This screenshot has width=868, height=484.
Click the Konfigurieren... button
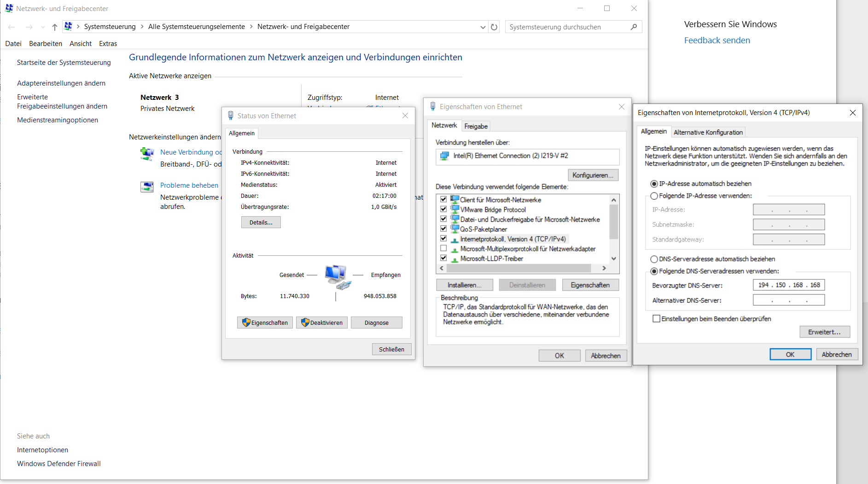coord(593,175)
